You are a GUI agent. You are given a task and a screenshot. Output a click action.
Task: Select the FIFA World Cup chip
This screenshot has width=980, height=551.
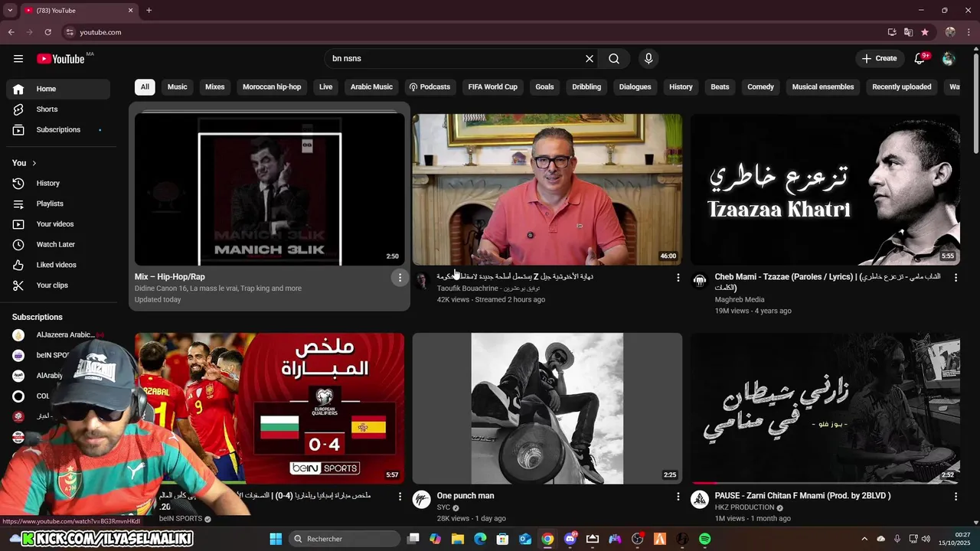pyautogui.click(x=493, y=87)
